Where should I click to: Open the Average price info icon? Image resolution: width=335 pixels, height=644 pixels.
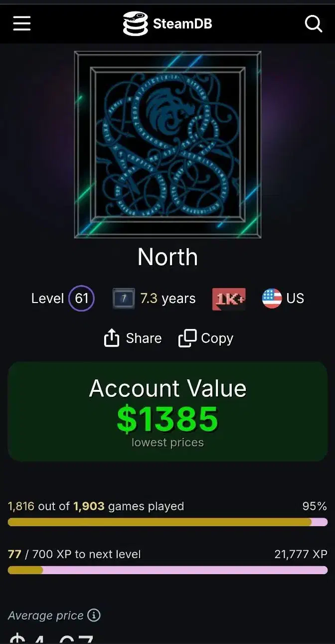point(94,615)
